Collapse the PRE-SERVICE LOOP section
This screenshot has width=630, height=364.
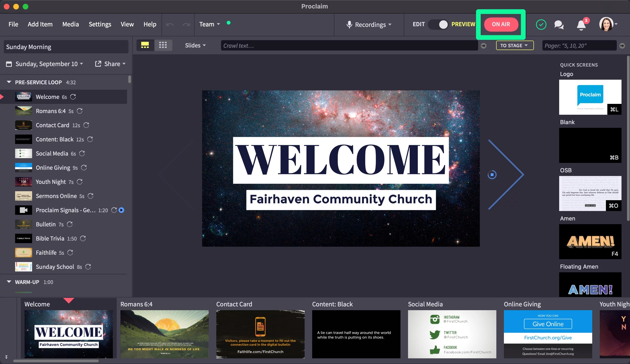pyautogui.click(x=9, y=82)
